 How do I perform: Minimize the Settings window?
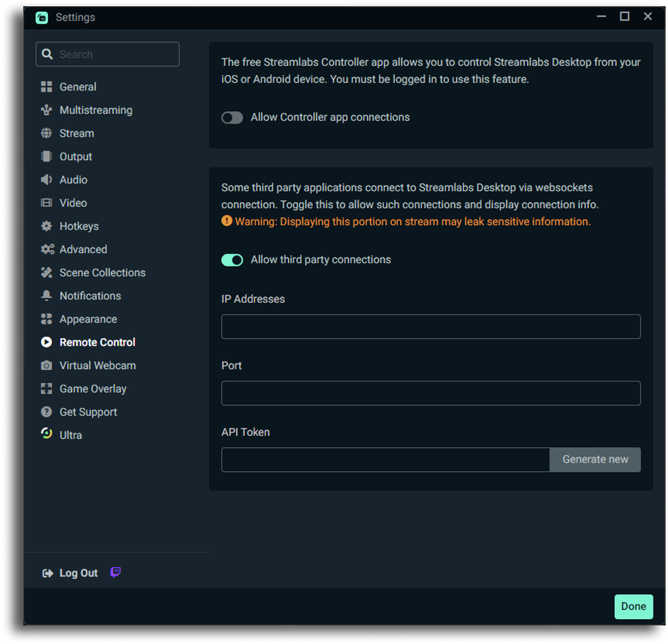[x=601, y=17]
